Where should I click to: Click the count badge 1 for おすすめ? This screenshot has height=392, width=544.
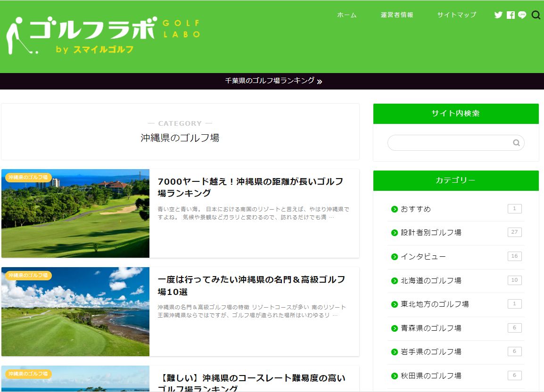(x=514, y=209)
